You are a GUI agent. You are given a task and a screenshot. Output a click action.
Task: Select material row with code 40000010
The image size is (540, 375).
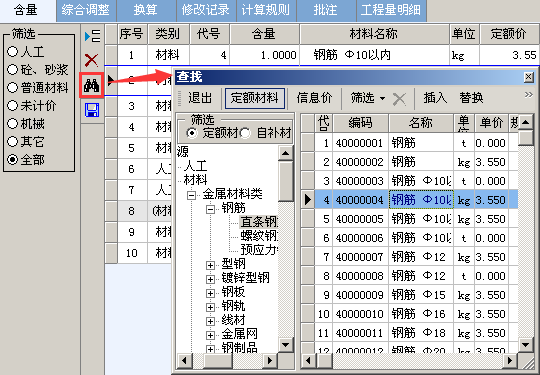pyautogui.click(x=410, y=314)
